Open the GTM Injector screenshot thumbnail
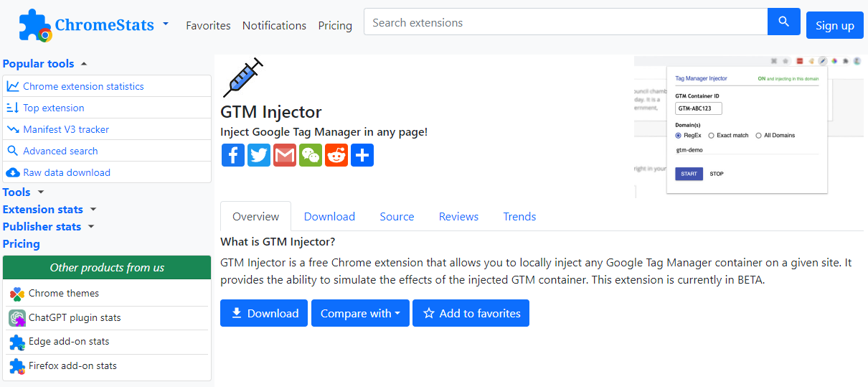This screenshot has width=868, height=387. point(749,126)
